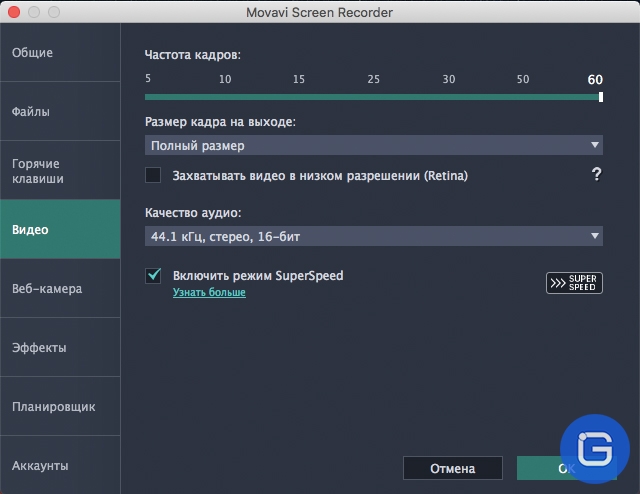Follow the Узнать больше link

tap(209, 292)
